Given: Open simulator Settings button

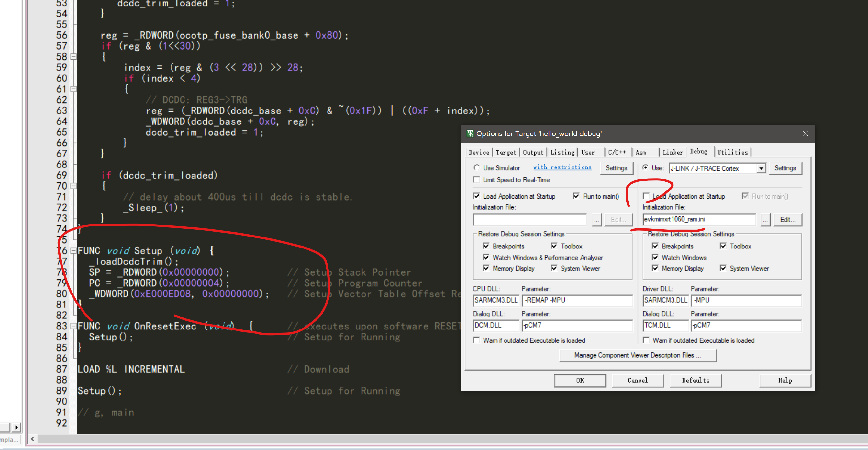Looking at the screenshot, I should pyautogui.click(x=616, y=168).
